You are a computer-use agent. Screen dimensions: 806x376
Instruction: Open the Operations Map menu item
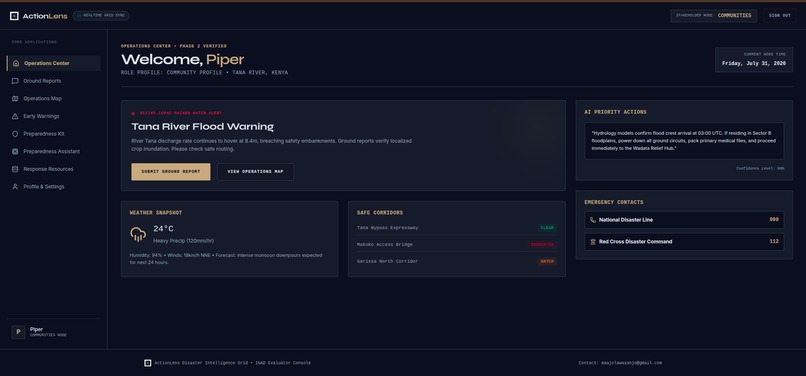coord(53,98)
